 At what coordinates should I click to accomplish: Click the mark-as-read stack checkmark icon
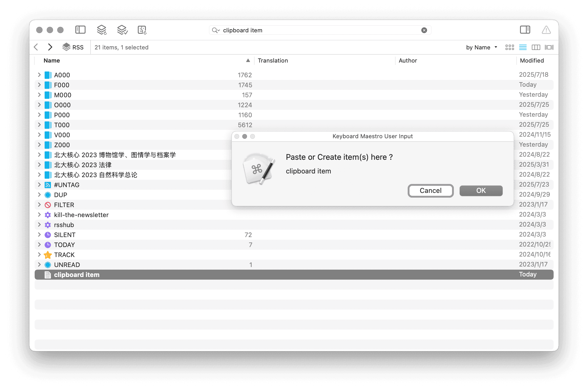[122, 30]
